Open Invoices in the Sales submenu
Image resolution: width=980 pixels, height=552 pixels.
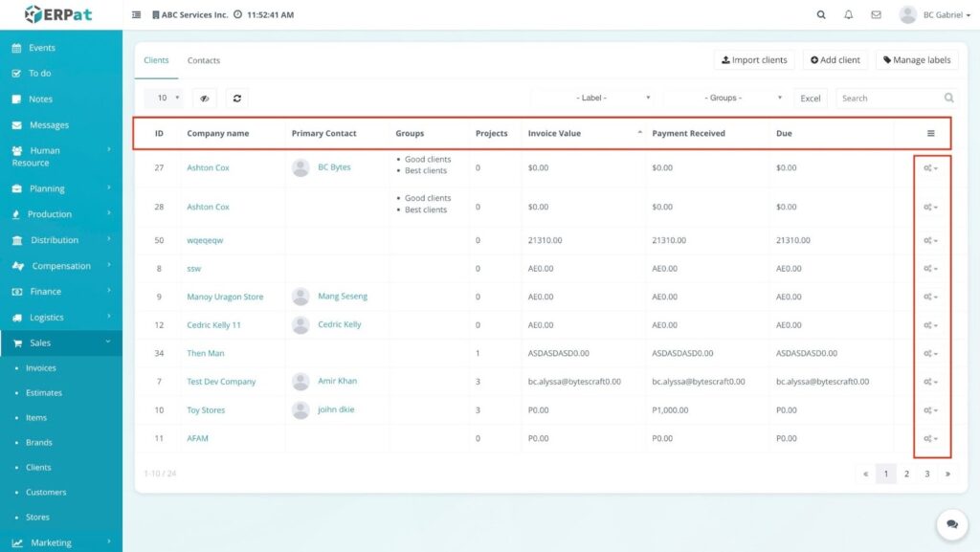pos(41,368)
